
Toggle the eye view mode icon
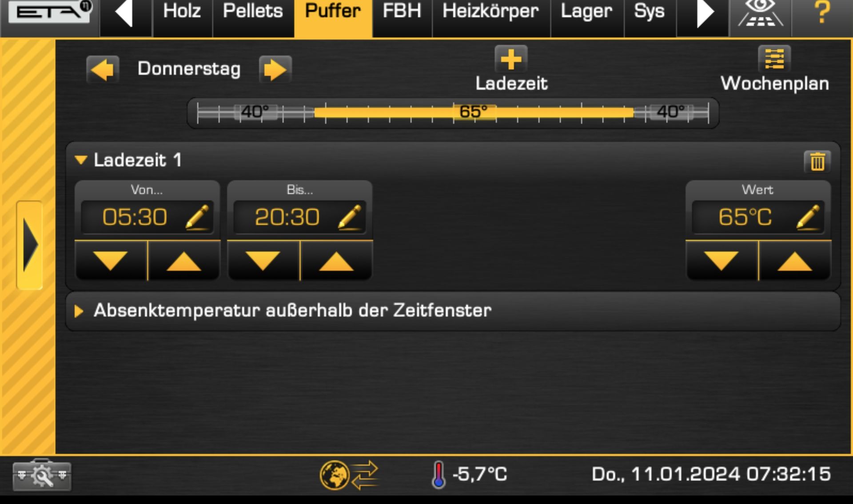(x=760, y=13)
